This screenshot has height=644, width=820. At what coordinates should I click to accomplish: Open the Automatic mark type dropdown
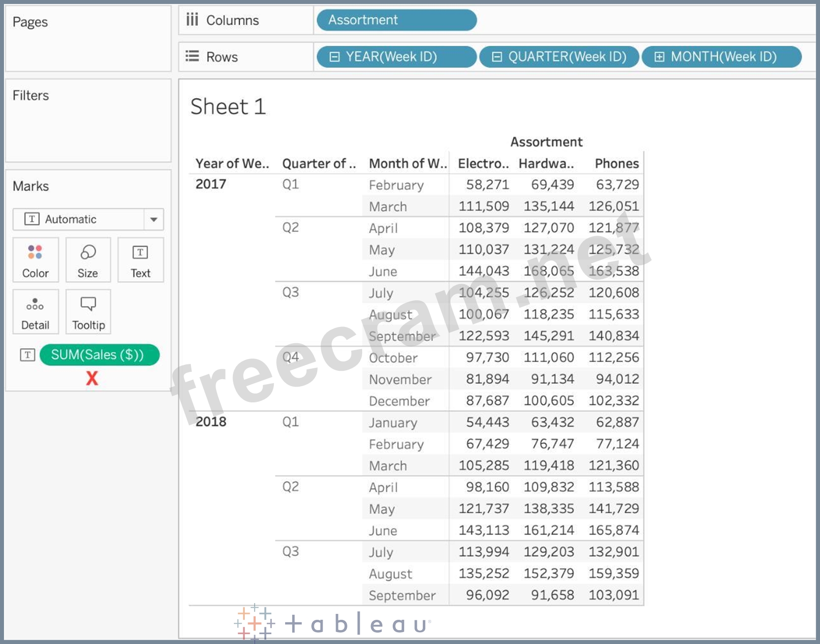[x=153, y=219]
